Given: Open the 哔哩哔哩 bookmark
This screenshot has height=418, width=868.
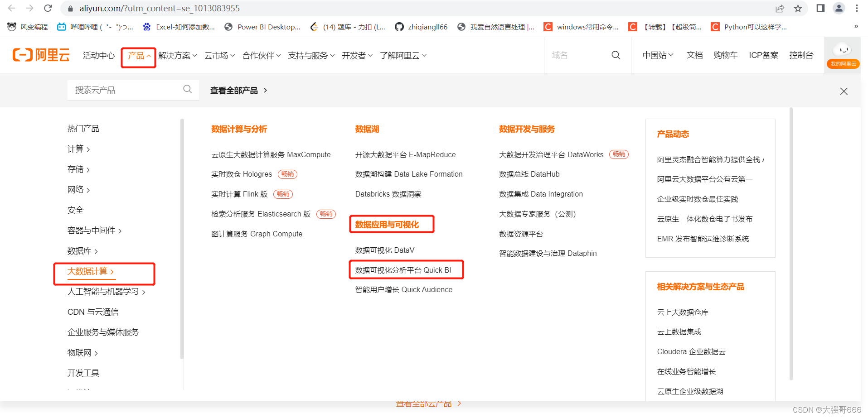Looking at the screenshot, I should (95, 27).
